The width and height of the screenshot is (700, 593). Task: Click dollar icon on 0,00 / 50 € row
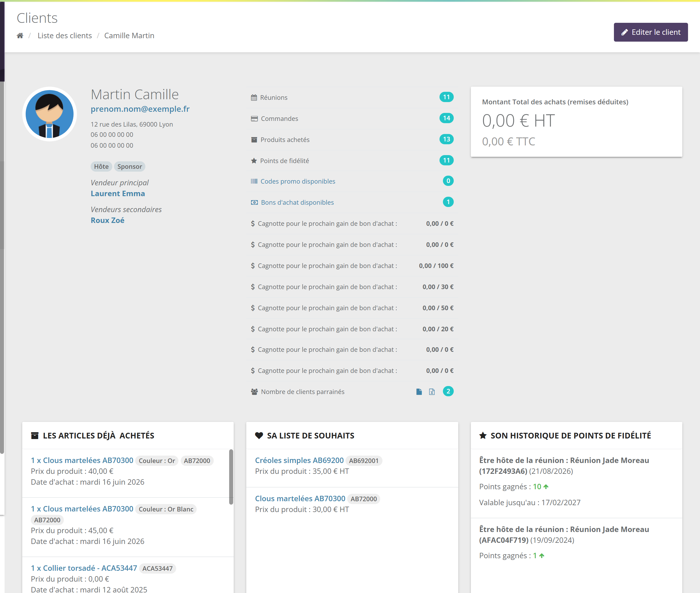coord(253,308)
